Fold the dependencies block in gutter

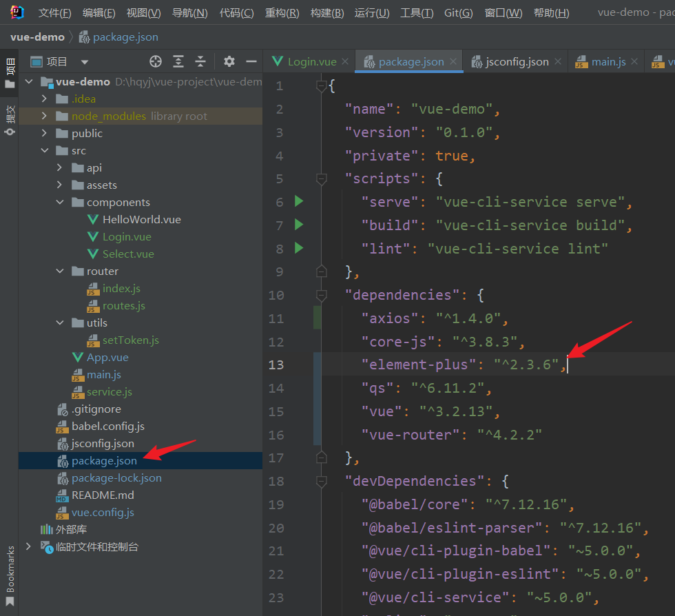pyautogui.click(x=321, y=295)
